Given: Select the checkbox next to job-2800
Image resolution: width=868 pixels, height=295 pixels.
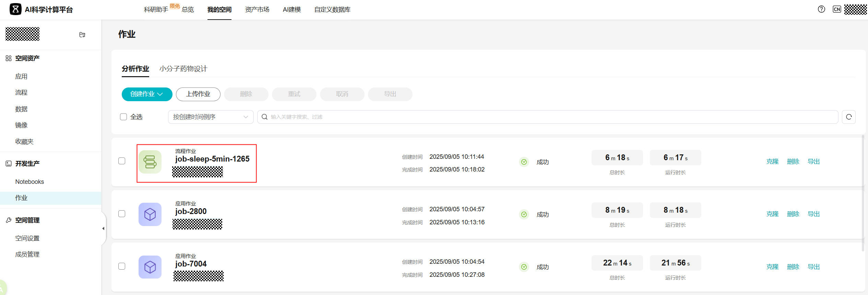Looking at the screenshot, I should pos(122,214).
